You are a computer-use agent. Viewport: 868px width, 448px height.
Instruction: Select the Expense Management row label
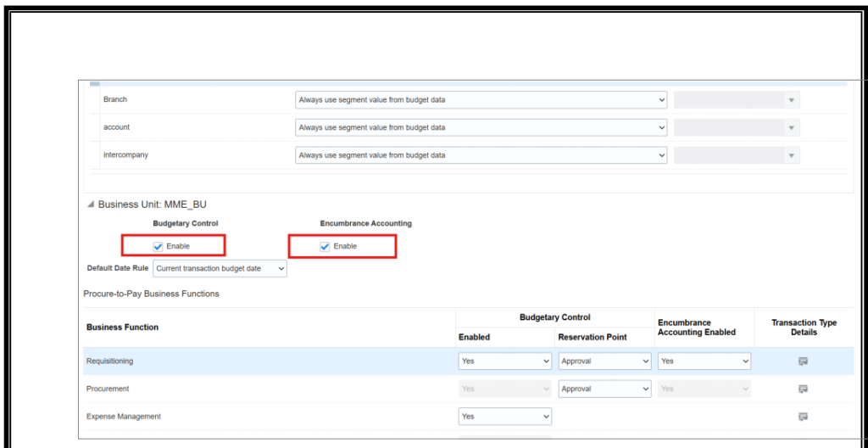click(124, 417)
